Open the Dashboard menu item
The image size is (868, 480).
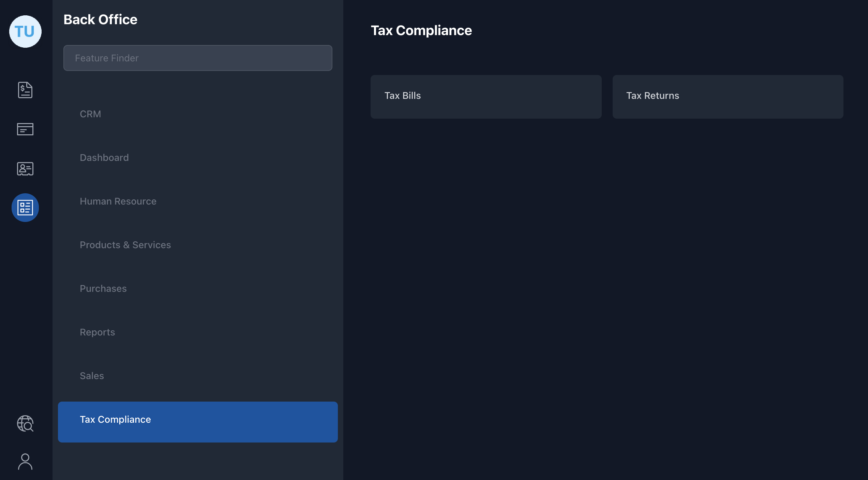tap(198, 157)
